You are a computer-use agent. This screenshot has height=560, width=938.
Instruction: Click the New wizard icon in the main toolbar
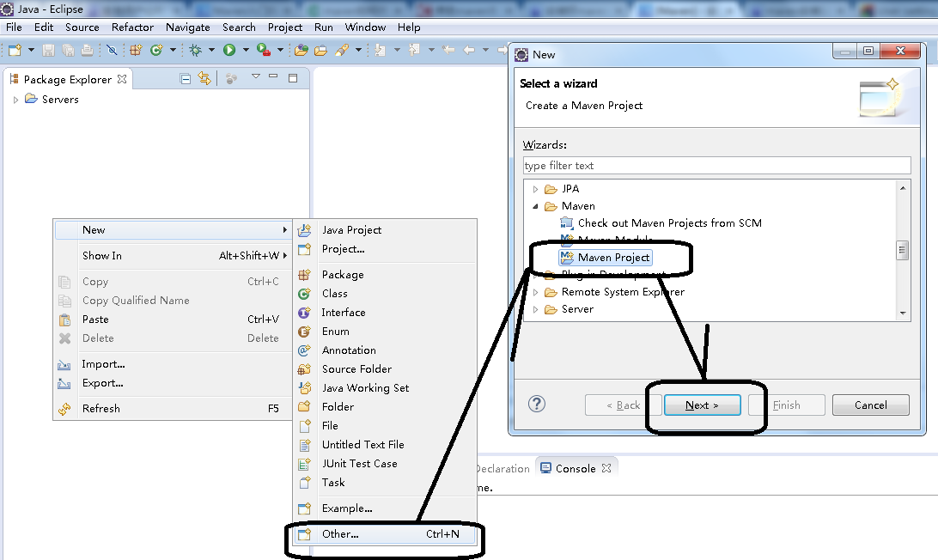click(x=15, y=51)
